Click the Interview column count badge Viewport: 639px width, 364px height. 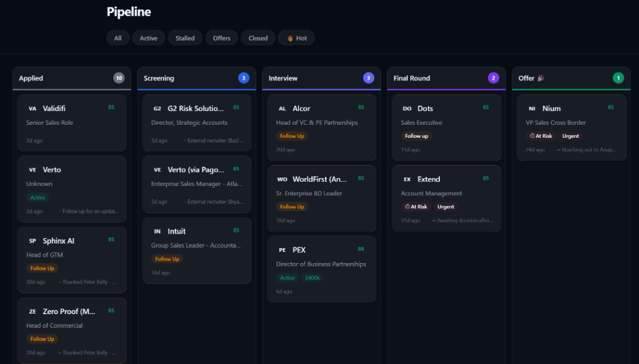coord(368,78)
